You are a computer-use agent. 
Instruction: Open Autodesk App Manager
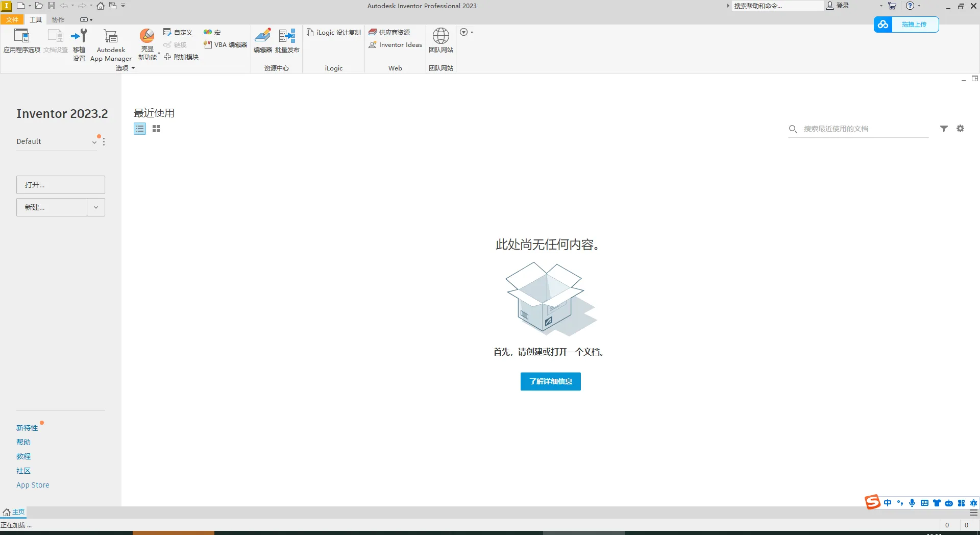point(111,41)
